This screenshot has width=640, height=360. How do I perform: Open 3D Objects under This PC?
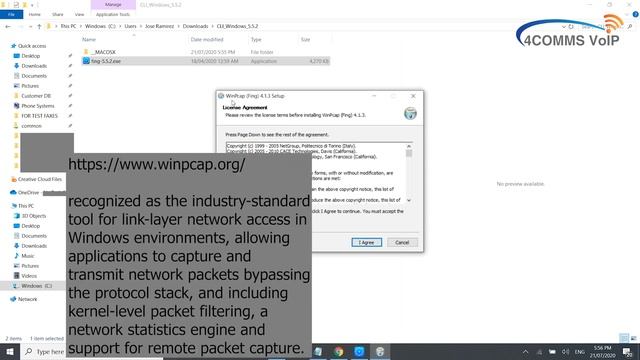point(33,216)
